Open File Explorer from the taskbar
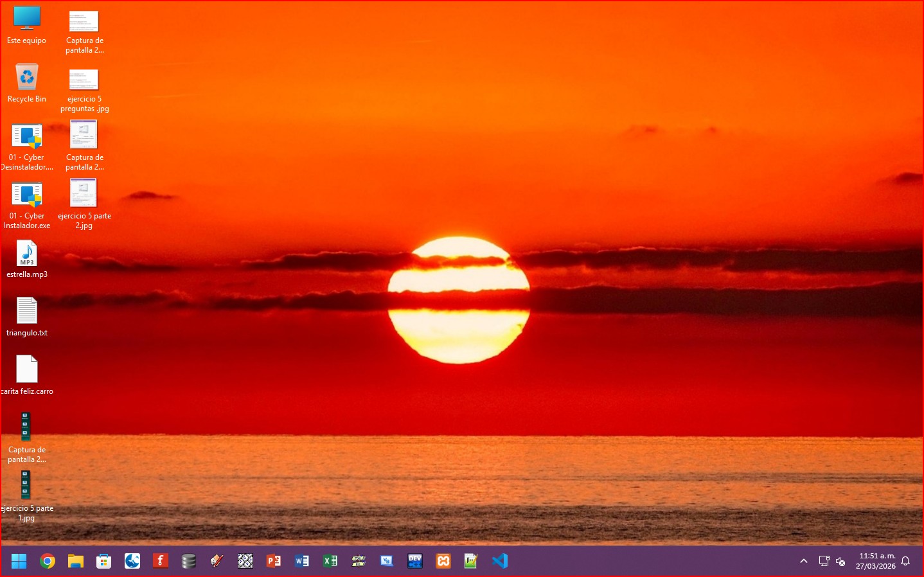 coord(76,561)
